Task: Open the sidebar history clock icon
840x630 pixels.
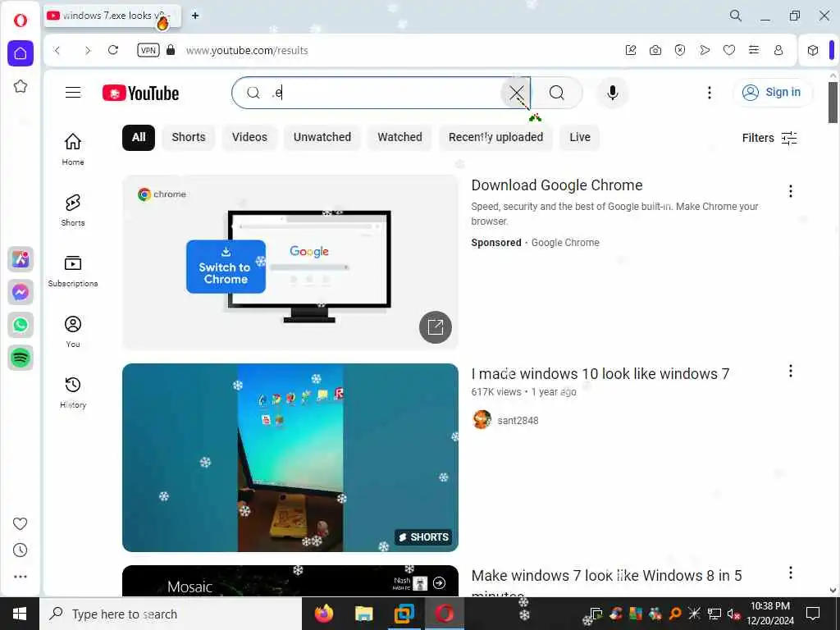Action: click(x=20, y=550)
